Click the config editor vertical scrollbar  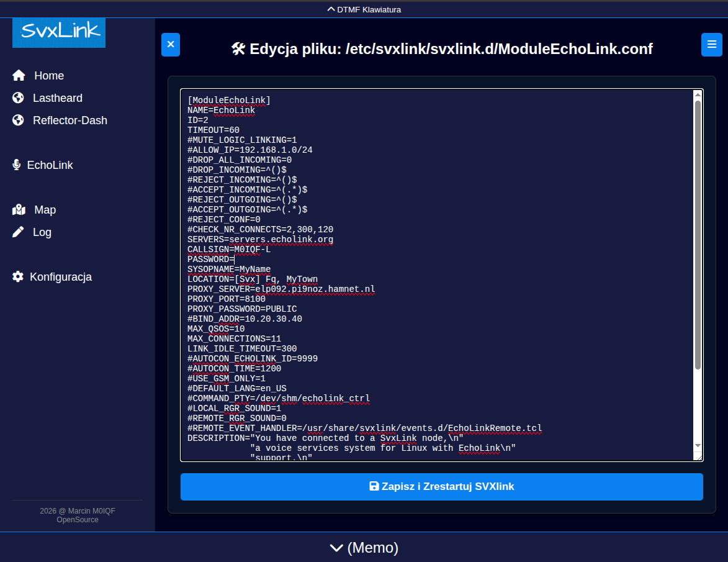698,236
